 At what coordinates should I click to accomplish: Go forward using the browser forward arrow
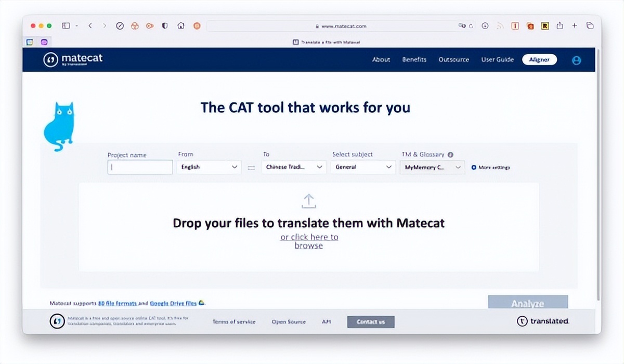(105, 25)
